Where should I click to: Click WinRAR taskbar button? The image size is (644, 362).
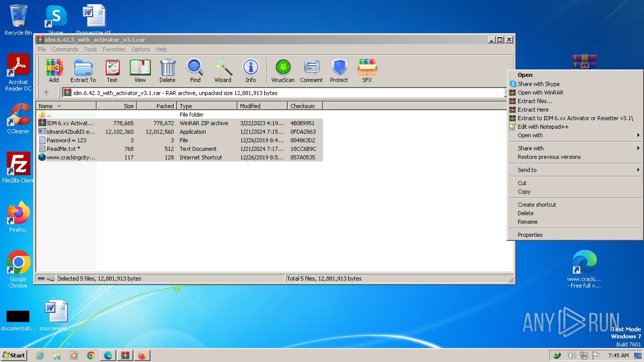[125, 355]
